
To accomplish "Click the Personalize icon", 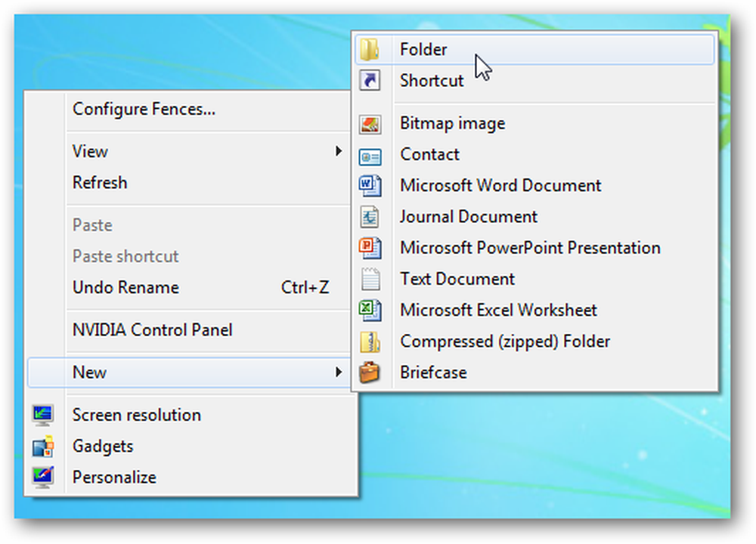I will click(42, 477).
